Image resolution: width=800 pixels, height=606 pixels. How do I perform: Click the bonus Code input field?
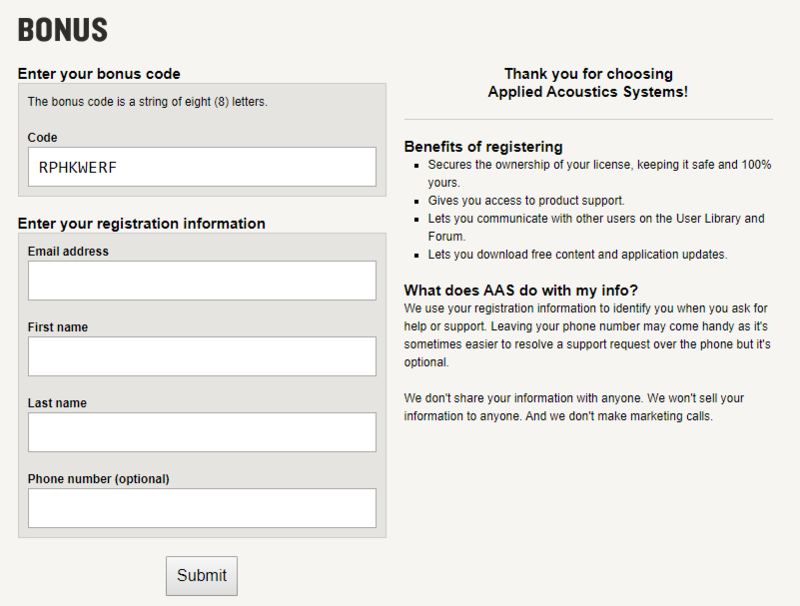pyautogui.click(x=202, y=167)
